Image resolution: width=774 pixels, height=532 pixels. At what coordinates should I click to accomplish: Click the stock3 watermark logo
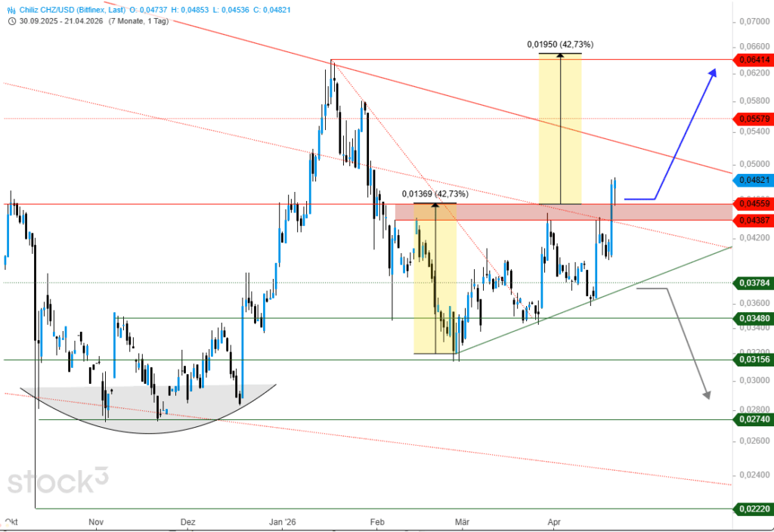point(59,482)
